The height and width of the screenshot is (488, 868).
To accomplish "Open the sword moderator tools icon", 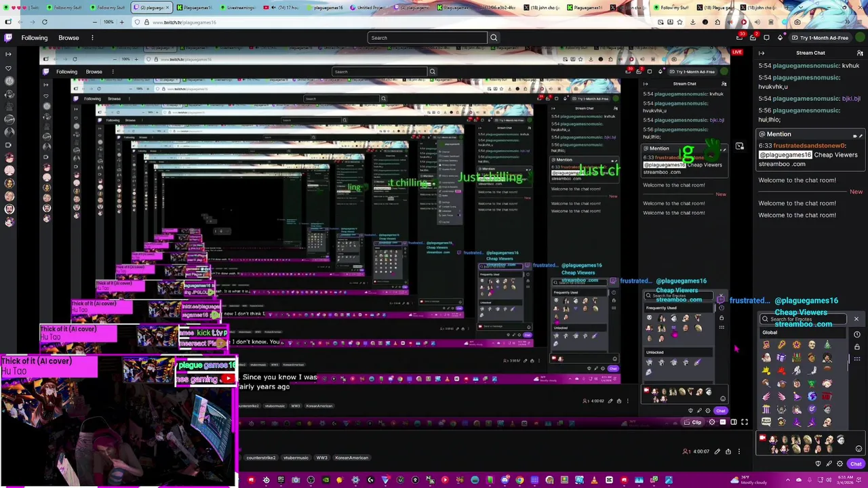I will (x=829, y=464).
